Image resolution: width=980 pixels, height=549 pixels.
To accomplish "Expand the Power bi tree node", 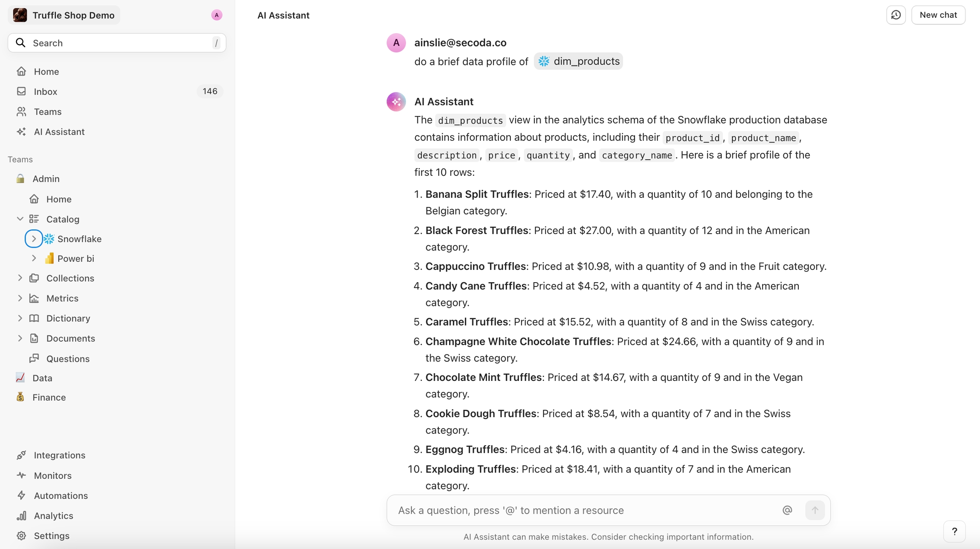I will tap(34, 258).
